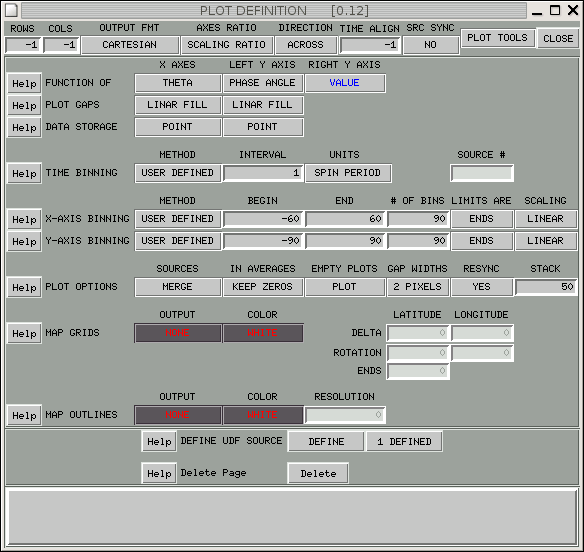Click the CLOSE button

pos(558,39)
